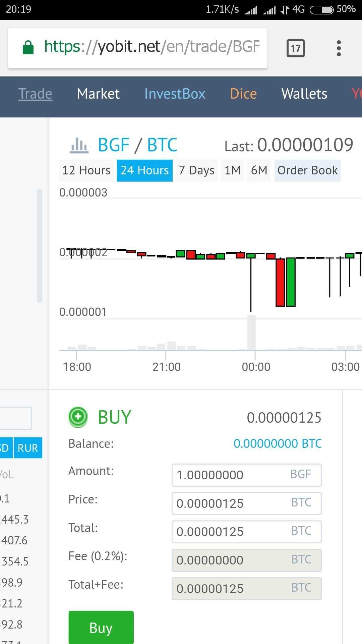Click the 354.5 volume row in sidebar
Viewport: 362px width, 644px height.
pyautogui.click(x=14, y=561)
